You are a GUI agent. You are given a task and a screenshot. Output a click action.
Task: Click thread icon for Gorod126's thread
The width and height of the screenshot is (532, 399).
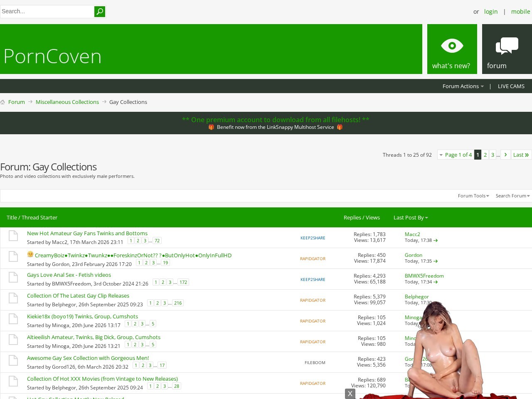13,360
